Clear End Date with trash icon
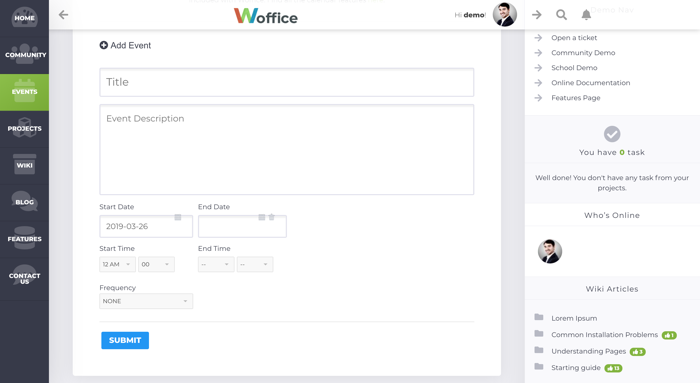The height and width of the screenshot is (383, 700). [271, 217]
